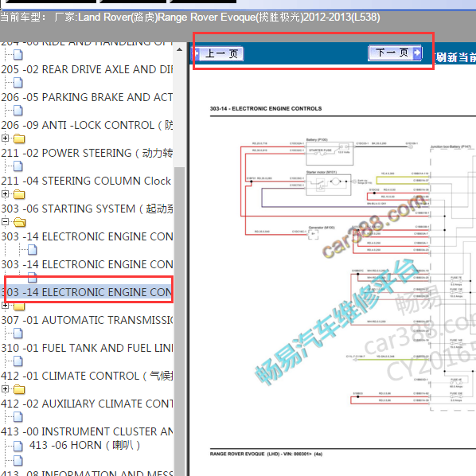Go to next page with 下一页 button
Viewport: 476px width, 476px height.
(x=395, y=53)
